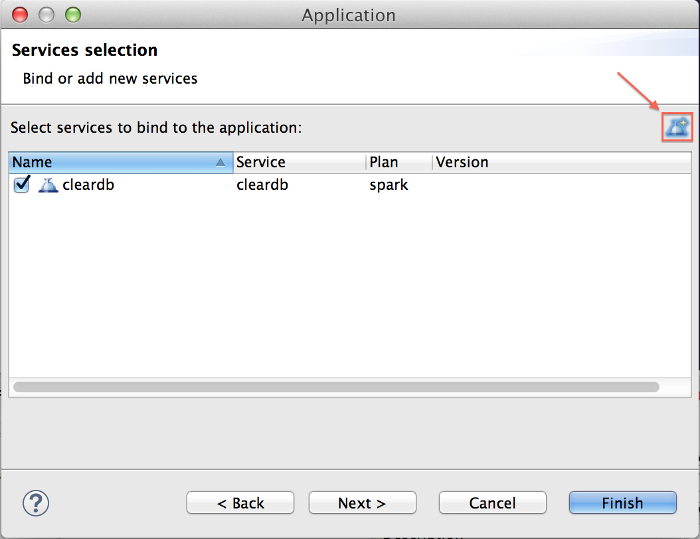This screenshot has height=539, width=700.
Task: Open help with the question mark icon
Action: click(36, 502)
